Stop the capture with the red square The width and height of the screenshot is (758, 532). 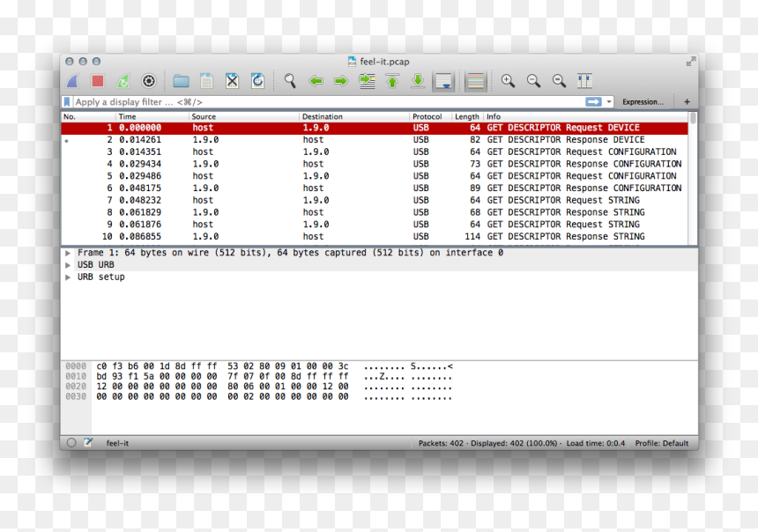tap(98, 81)
